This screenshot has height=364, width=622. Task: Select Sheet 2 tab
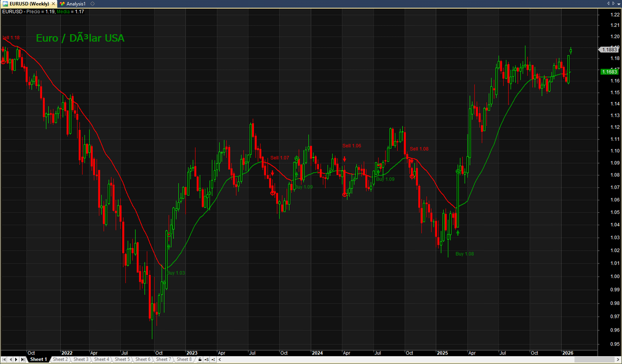(60, 359)
